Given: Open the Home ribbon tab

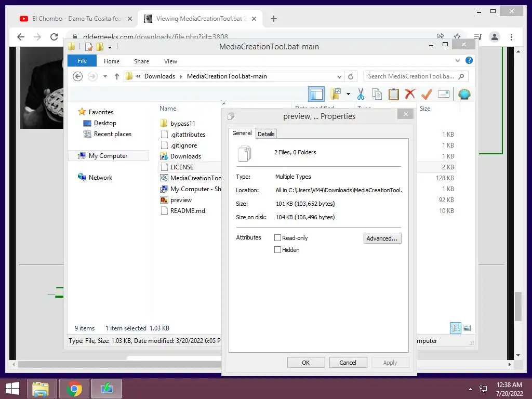Looking at the screenshot, I should click(x=112, y=61).
